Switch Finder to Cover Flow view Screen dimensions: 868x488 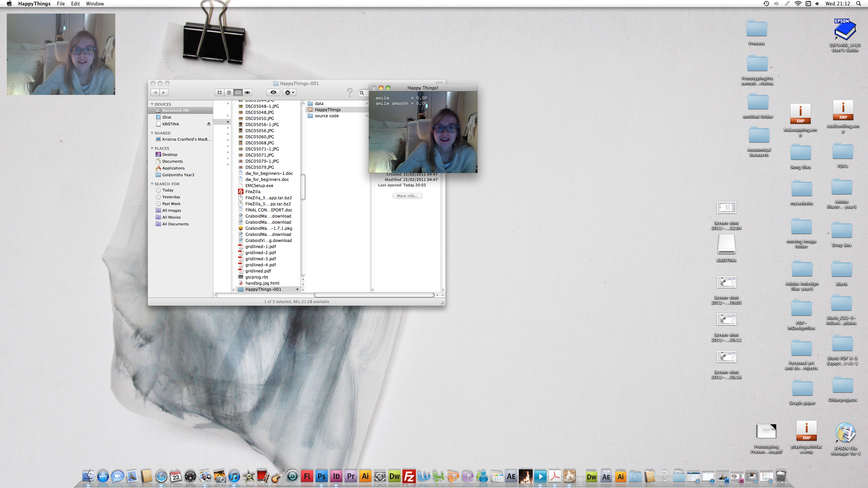[248, 92]
